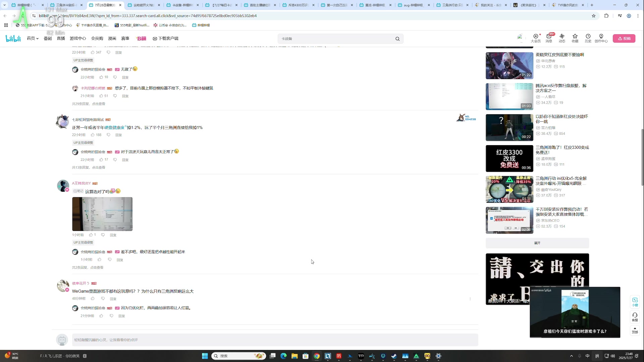
Task: Dislike the reply 因为它优化烂
Action: pyautogui.click(x=111, y=316)
